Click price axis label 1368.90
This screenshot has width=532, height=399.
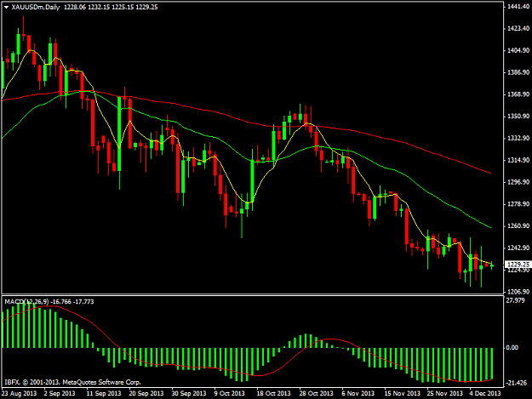[x=518, y=94]
